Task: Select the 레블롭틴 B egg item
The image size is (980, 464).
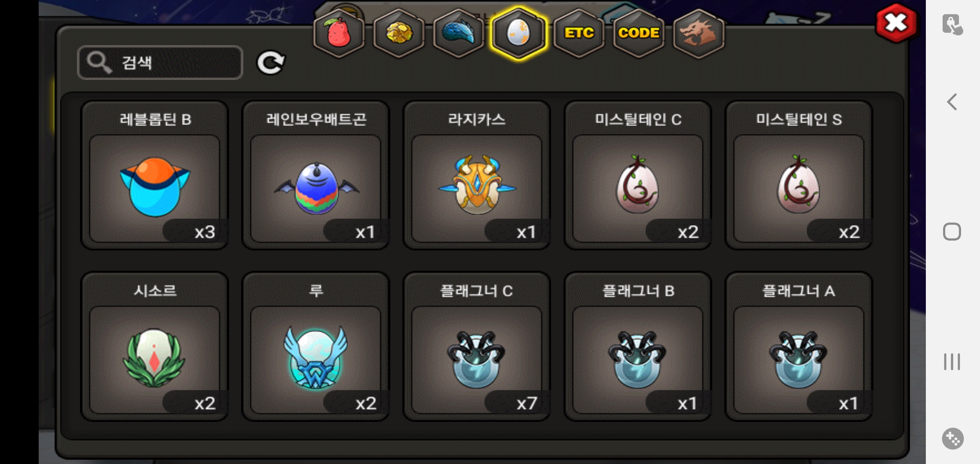Action: [155, 175]
